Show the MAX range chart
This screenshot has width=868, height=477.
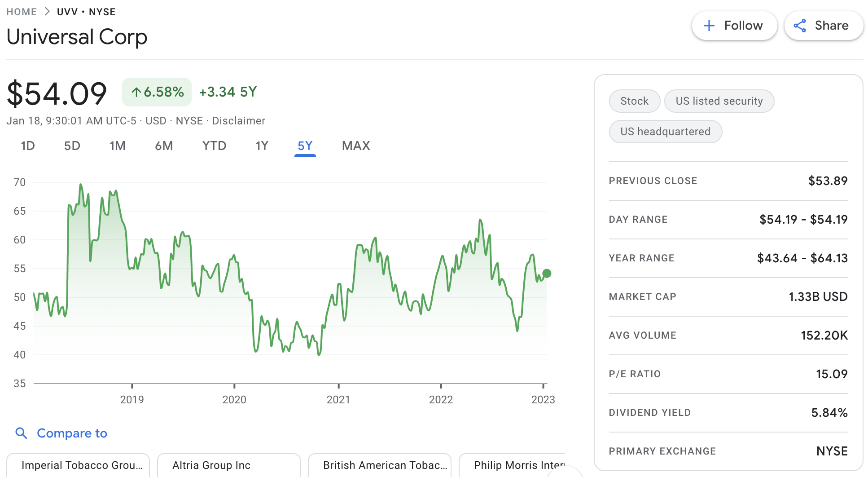tap(356, 146)
